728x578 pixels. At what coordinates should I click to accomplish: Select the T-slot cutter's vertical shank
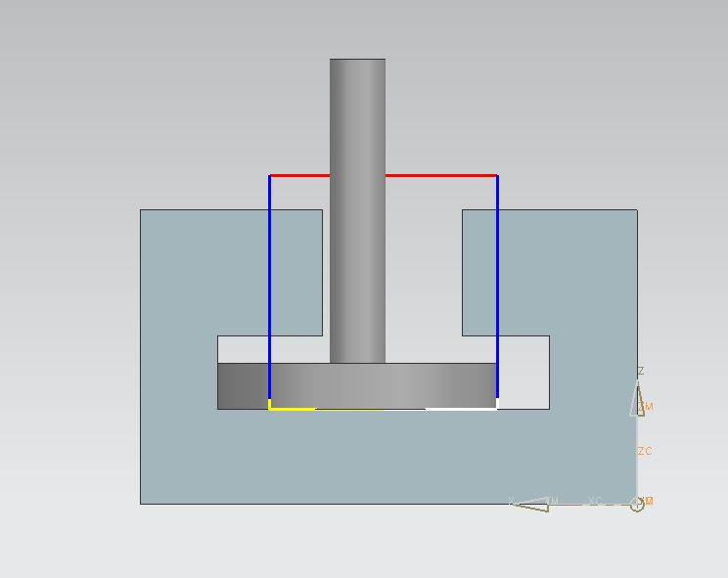(357, 210)
